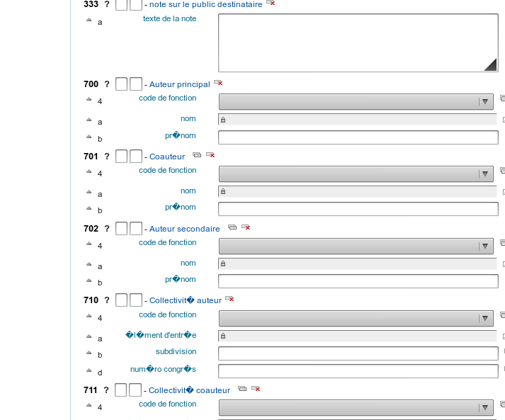Open code de fonction dropdown for tag 711
Screen dimensions: 505x420
point(356,407)
